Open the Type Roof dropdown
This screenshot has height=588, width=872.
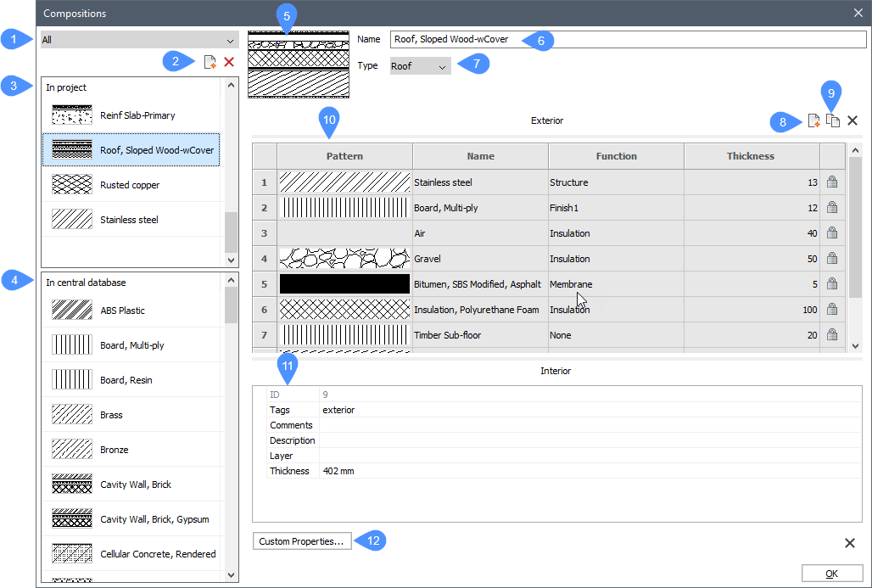pyautogui.click(x=420, y=66)
